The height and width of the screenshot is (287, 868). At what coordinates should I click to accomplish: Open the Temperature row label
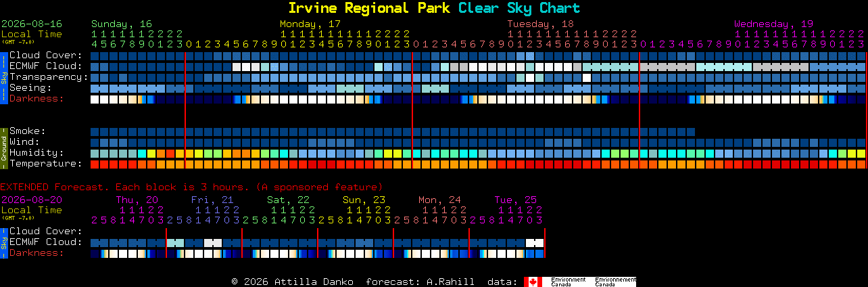coord(46,164)
